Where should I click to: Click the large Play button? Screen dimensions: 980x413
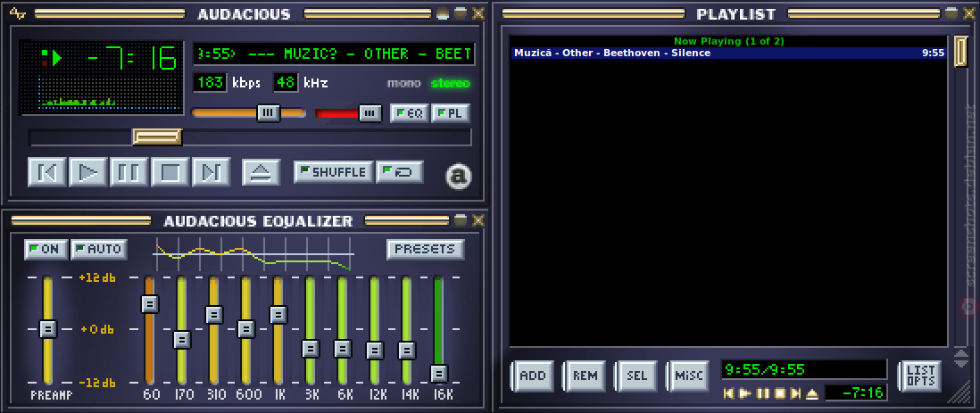[x=88, y=172]
